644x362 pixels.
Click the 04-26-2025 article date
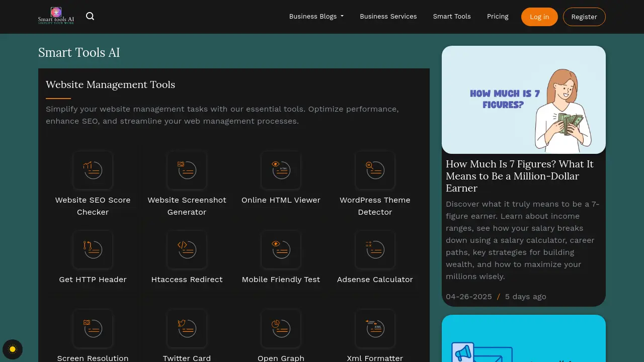point(469,297)
